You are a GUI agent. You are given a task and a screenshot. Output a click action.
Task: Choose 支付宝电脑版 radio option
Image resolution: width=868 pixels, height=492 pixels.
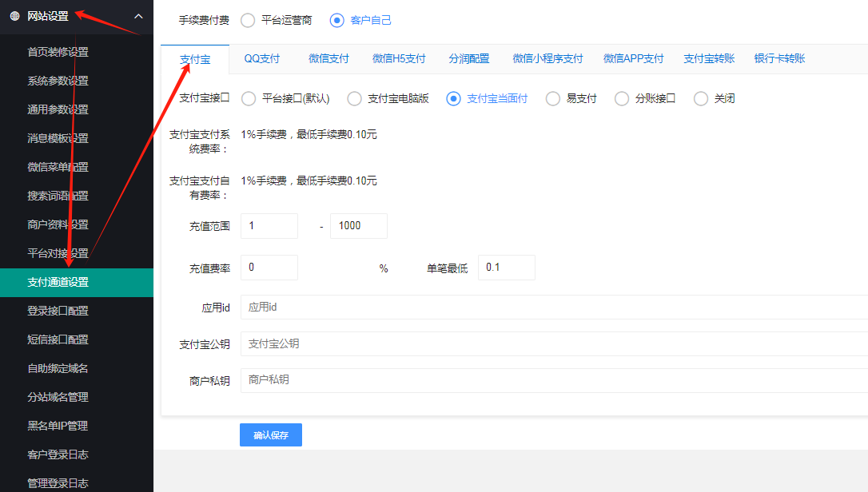(354, 98)
